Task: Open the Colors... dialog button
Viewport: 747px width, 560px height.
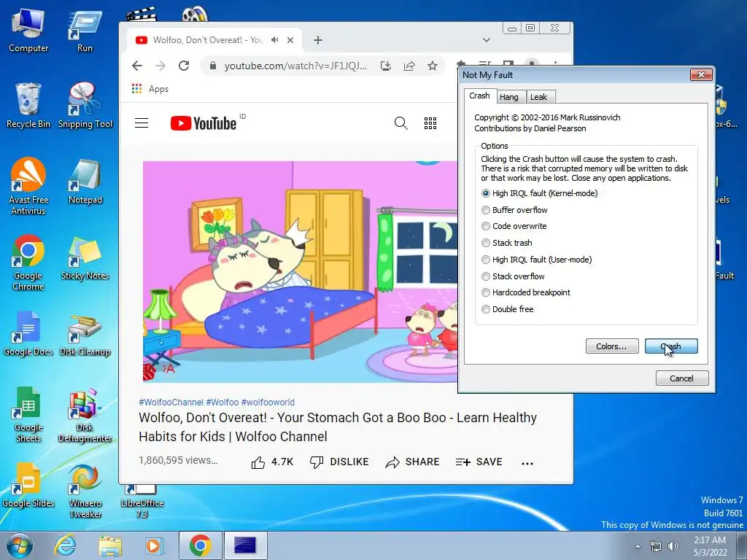Action: coord(612,346)
